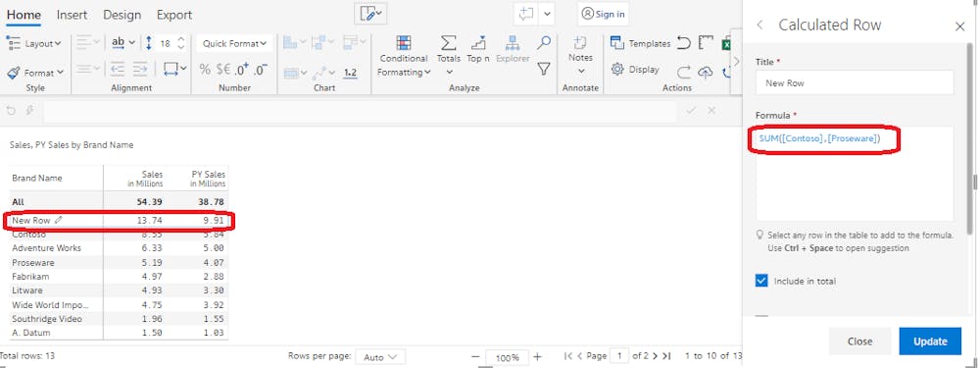Switch to the Insert tab
980x368 pixels.
point(72,15)
